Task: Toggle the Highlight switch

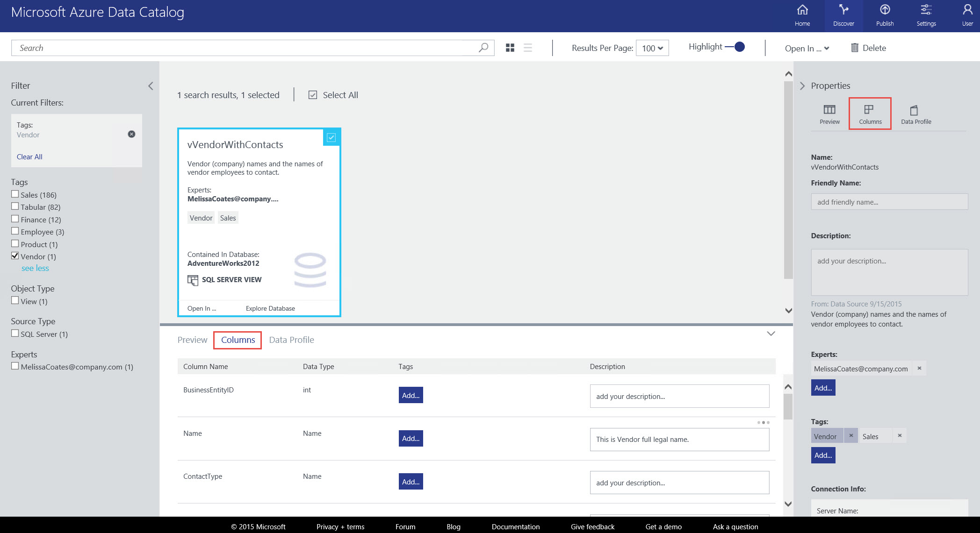Action: [735, 47]
